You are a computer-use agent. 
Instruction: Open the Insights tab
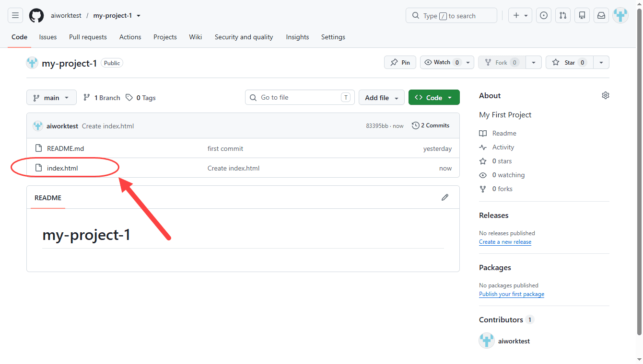click(298, 37)
